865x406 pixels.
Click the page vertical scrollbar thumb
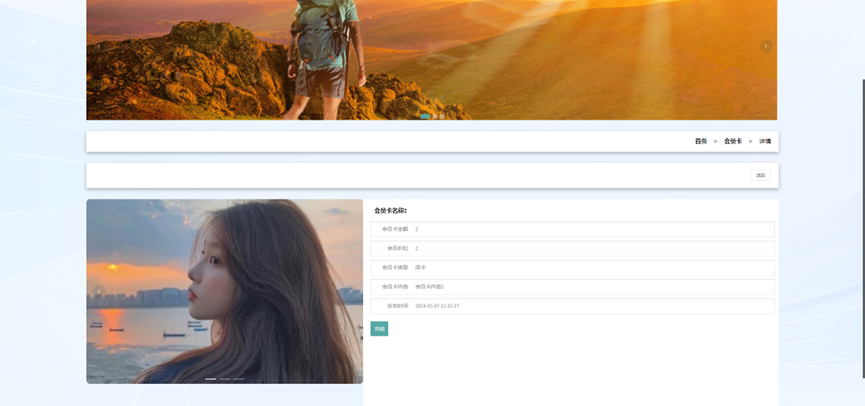pyautogui.click(x=863, y=229)
